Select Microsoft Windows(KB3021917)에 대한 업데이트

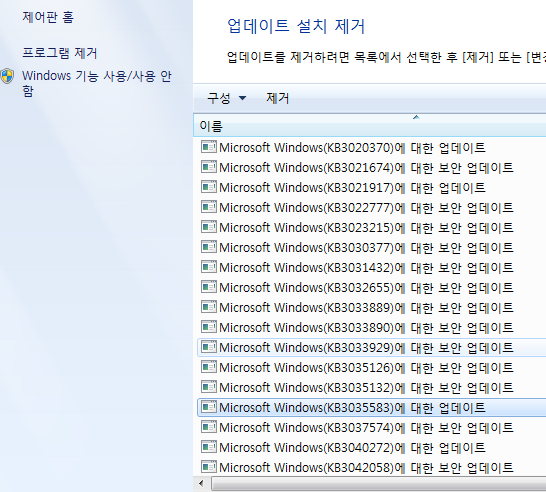(352, 188)
